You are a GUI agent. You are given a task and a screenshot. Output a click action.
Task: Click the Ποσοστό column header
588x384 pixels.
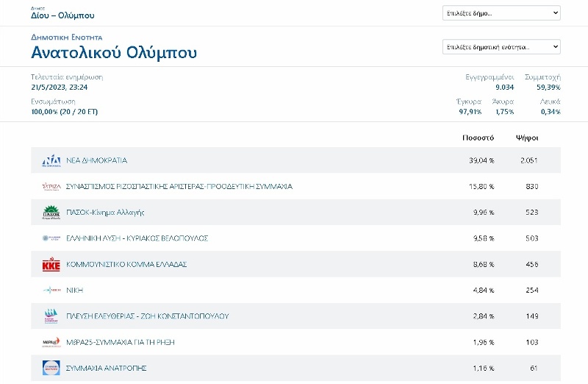(478, 138)
